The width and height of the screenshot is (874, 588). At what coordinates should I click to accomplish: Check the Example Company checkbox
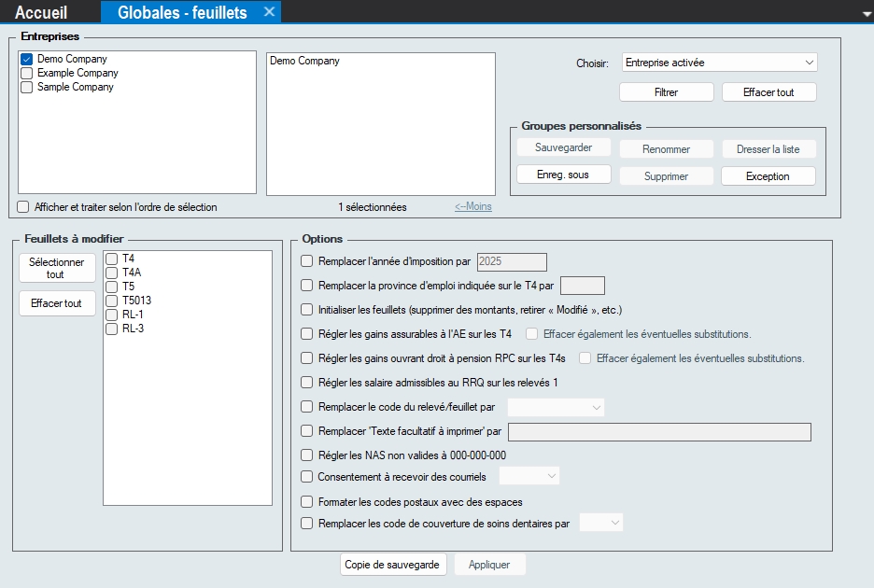point(27,74)
